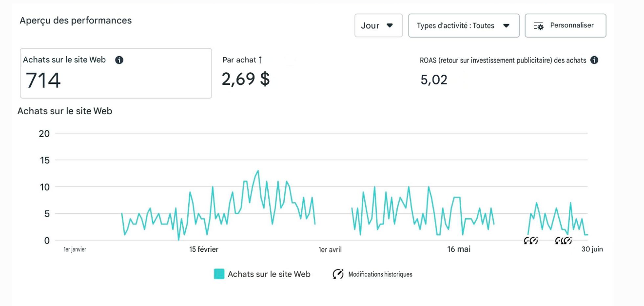Click the info icon beside Achats sur le site Web
The image size is (644, 306).
(x=119, y=60)
